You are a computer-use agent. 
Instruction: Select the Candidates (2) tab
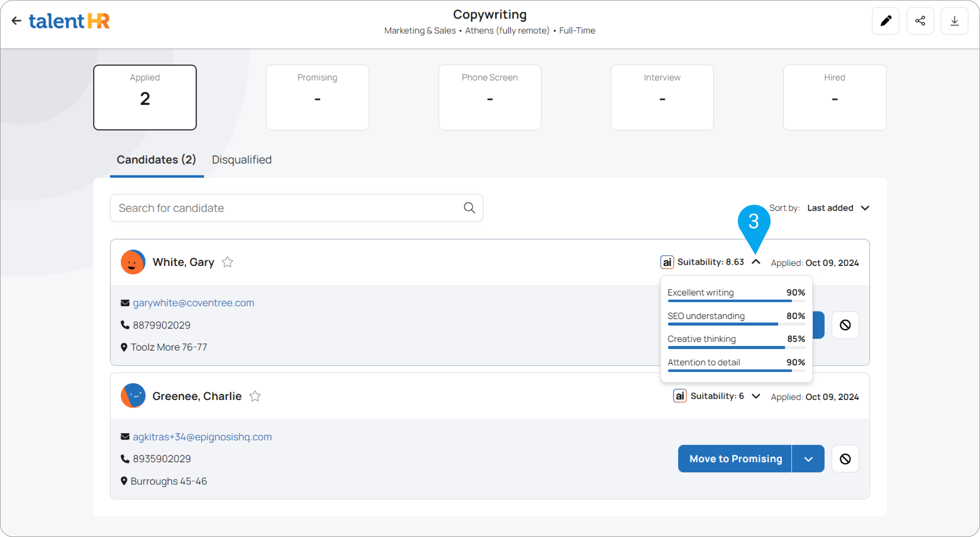(156, 160)
